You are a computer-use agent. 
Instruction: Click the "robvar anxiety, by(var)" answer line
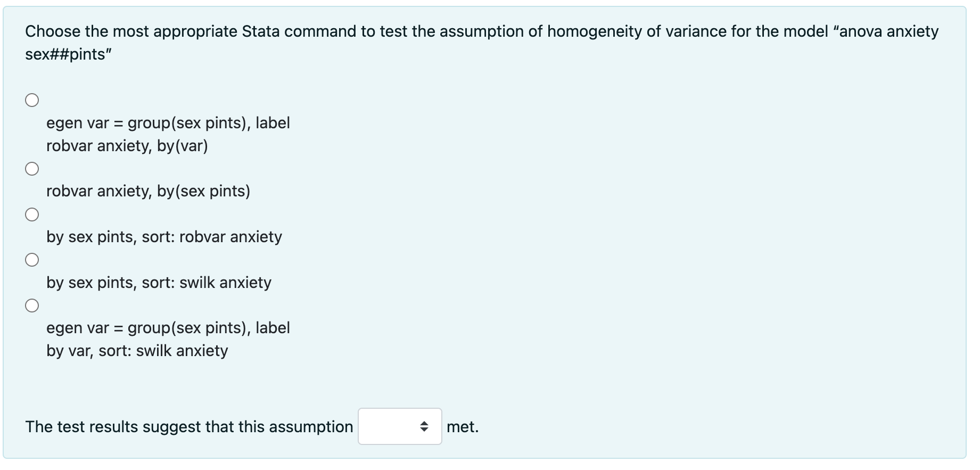127,146
